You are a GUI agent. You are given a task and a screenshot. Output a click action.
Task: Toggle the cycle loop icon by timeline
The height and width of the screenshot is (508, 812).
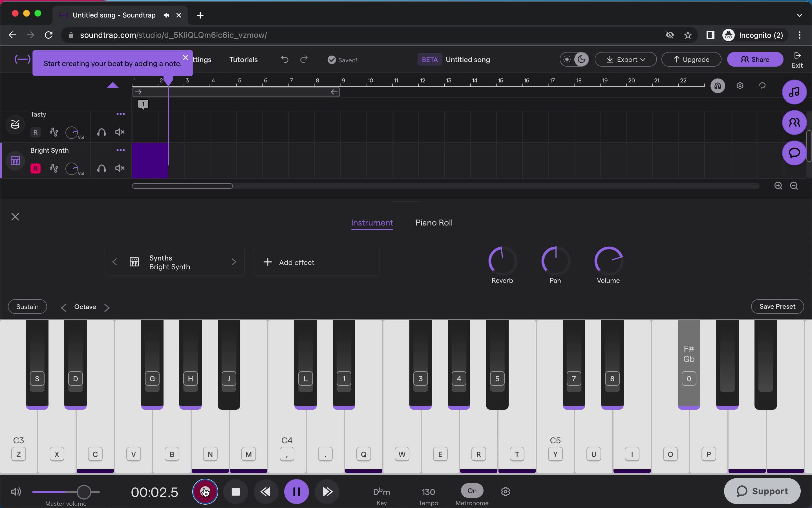tap(762, 86)
